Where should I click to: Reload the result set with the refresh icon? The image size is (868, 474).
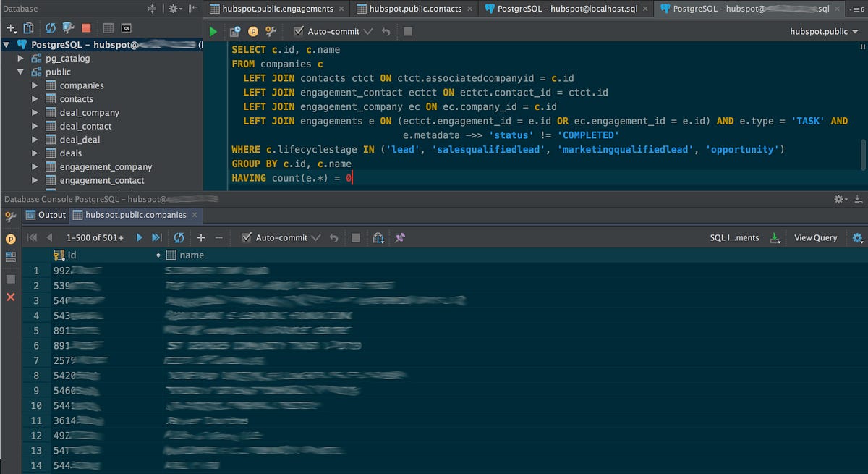click(179, 237)
